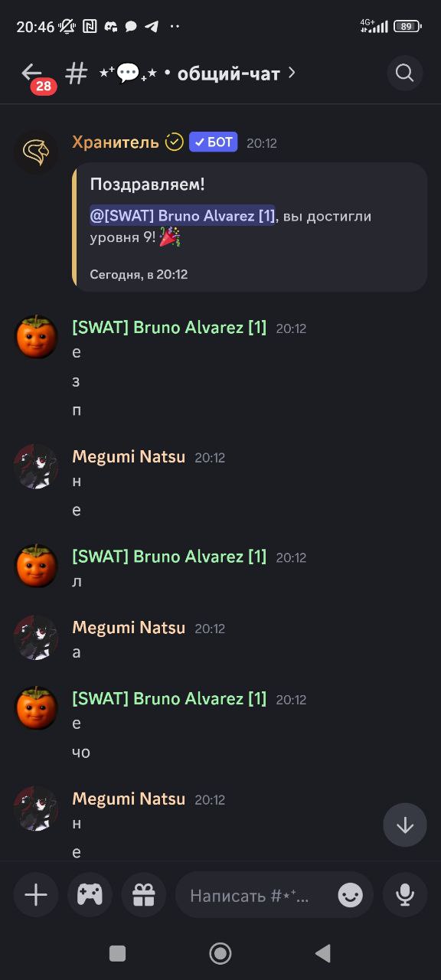Viewport: 441px width, 980px height.
Task: Tap the first Bruno Alvarez pumpkin avatar
Action: tap(37, 337)
